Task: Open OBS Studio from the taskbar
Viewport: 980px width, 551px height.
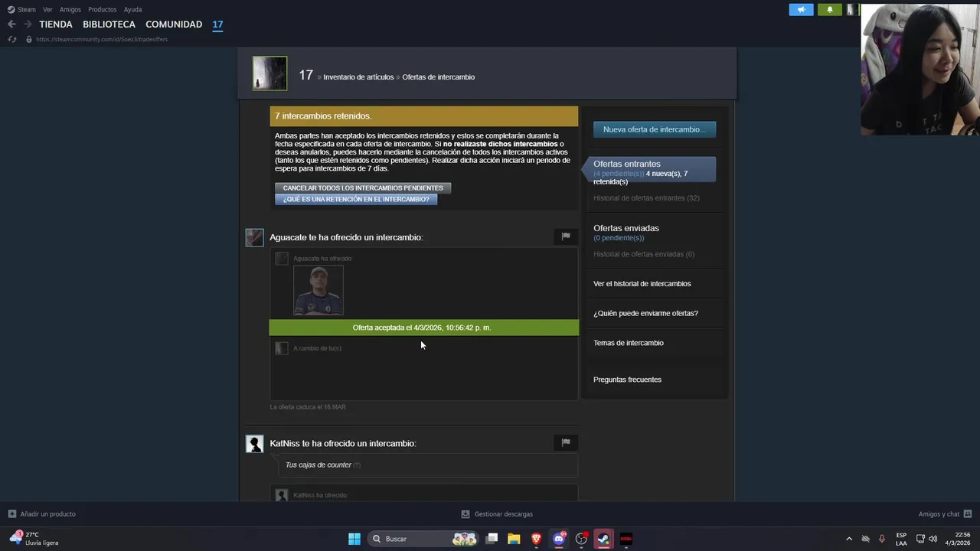Action: (581, 539)
